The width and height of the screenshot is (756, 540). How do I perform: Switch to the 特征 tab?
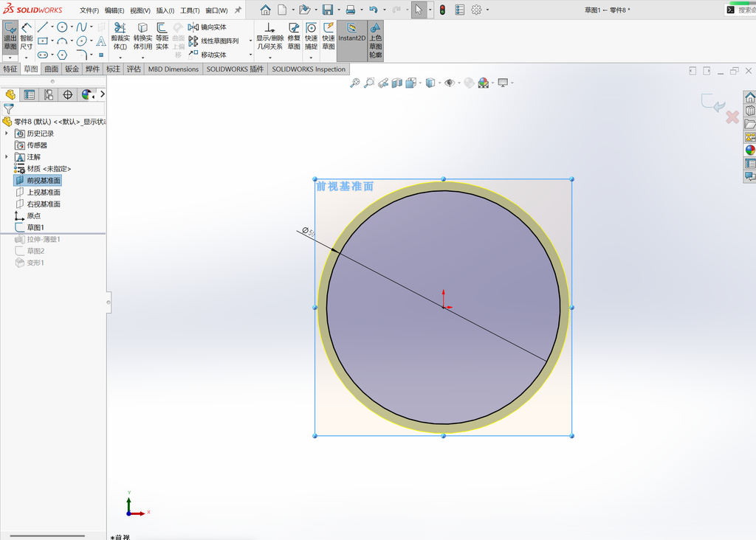[10, 69]
